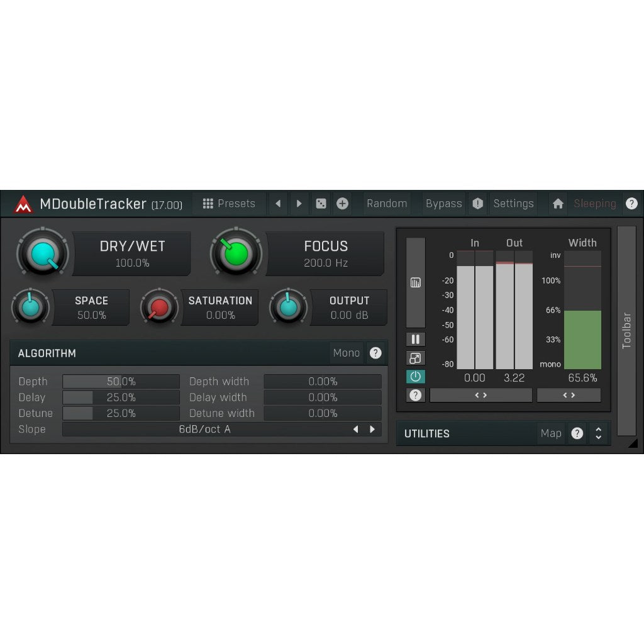This screenshot has width=644, height=644.
Task: Pause the level meters
Action: 415,338
